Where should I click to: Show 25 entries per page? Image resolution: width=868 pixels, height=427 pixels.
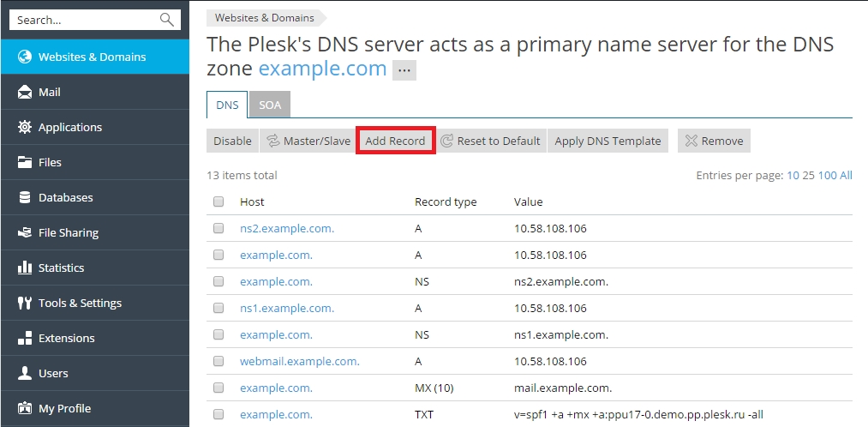(x=808, y=176)
